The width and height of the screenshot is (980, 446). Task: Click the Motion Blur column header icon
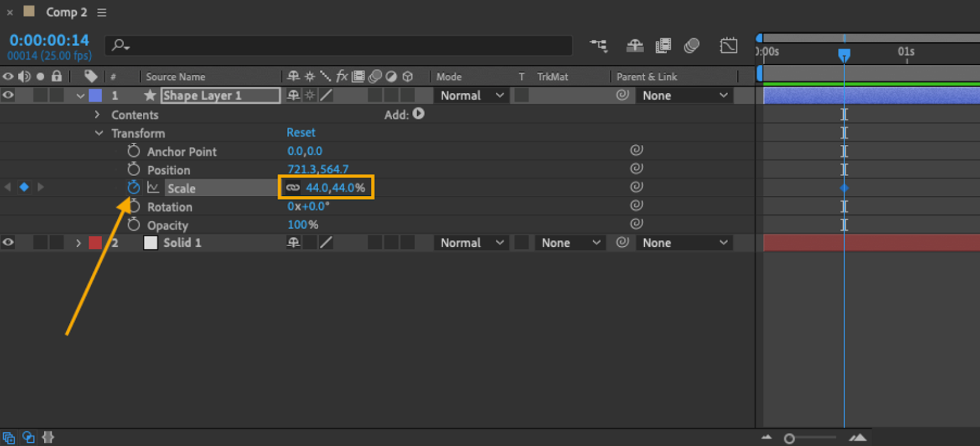(375, 77)
